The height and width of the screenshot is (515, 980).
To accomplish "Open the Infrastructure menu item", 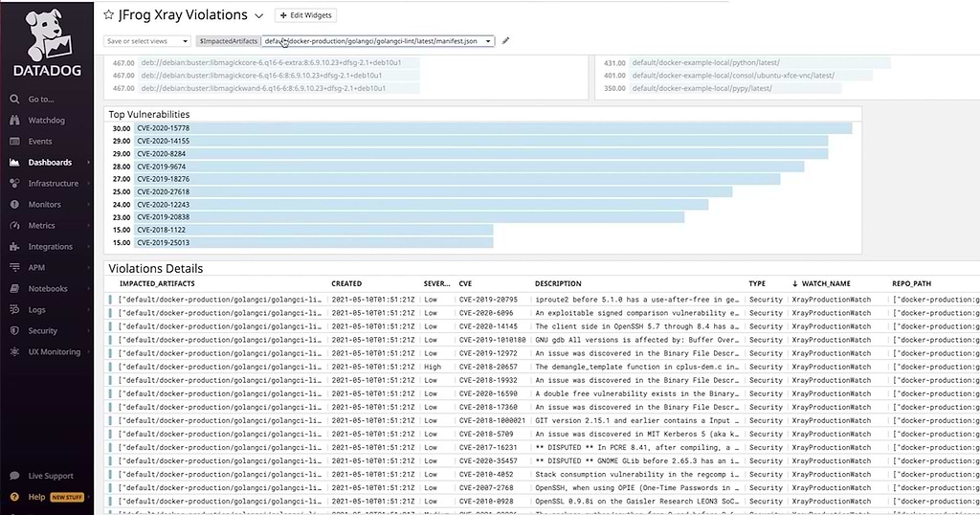I will click(x=54, y=183).
